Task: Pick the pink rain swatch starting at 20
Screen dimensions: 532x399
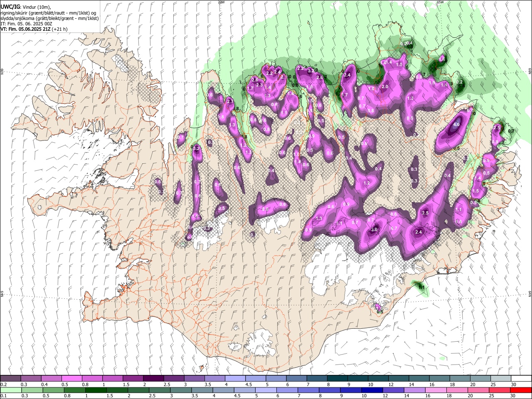Action: pyautogui.click(x=478, y=390)
